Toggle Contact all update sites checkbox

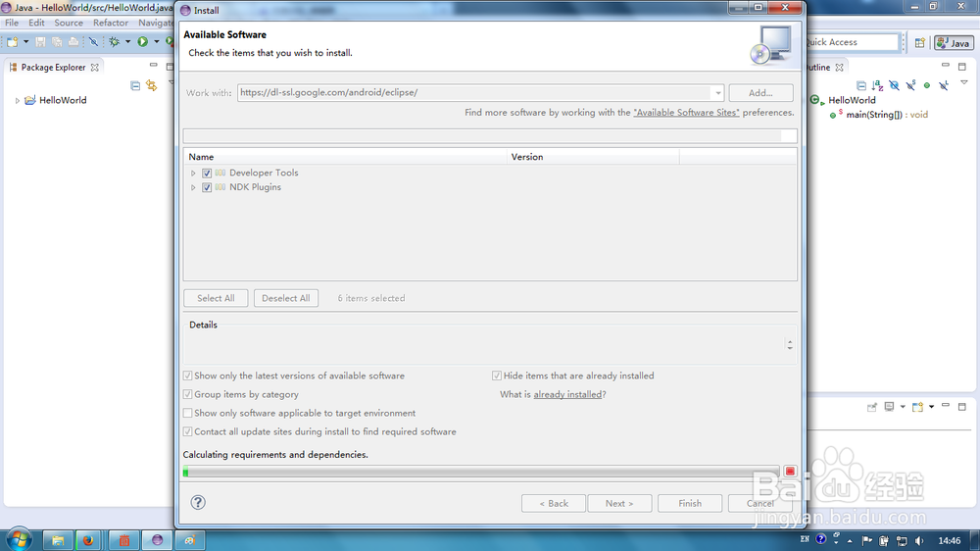click(x=187, y=432)
